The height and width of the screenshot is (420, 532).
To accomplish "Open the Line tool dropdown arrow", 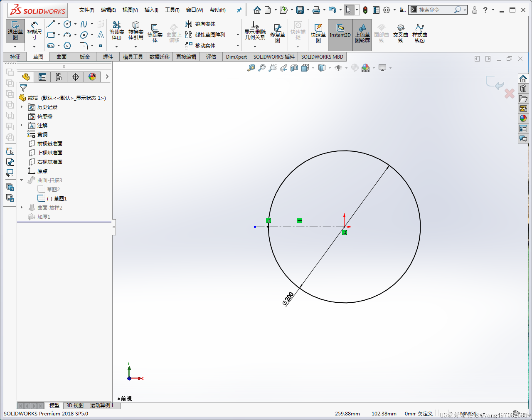I will tap(59, 24).
